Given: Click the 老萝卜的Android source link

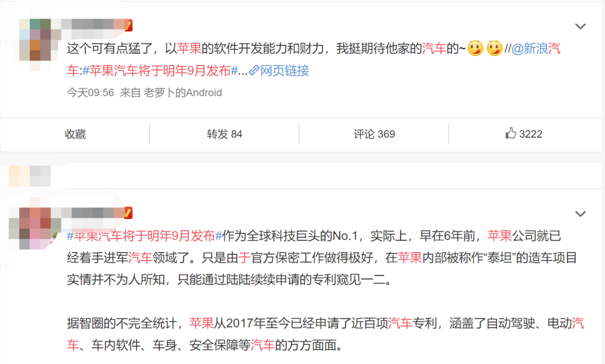Looking at the screenshot, I should 183,92.
